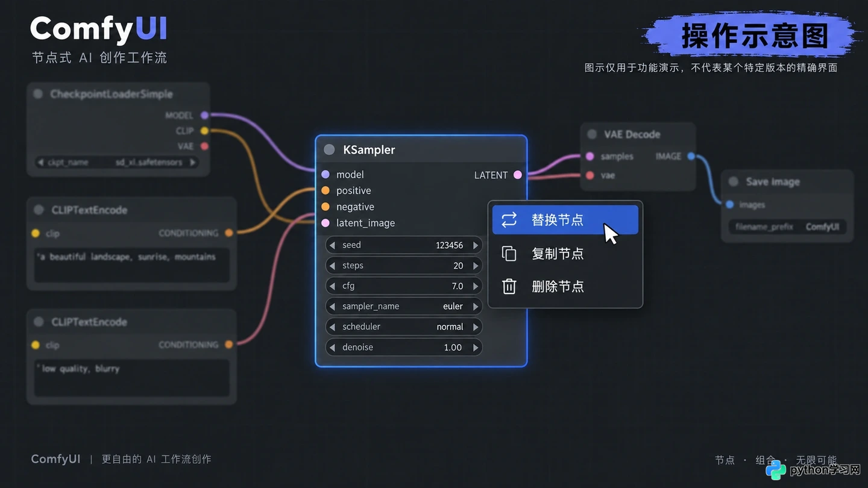Click the vae input port on VAE Decode
Viewport: 868px width, 488px height.
pos(590,175)
